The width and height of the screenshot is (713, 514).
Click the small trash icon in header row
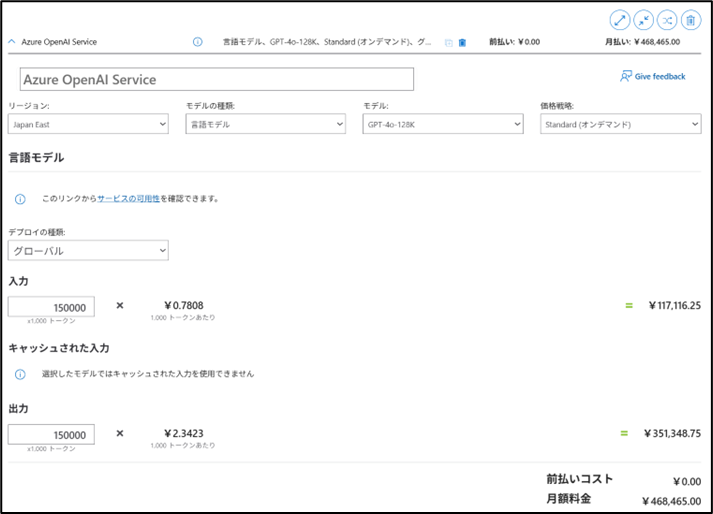[462, 43]
